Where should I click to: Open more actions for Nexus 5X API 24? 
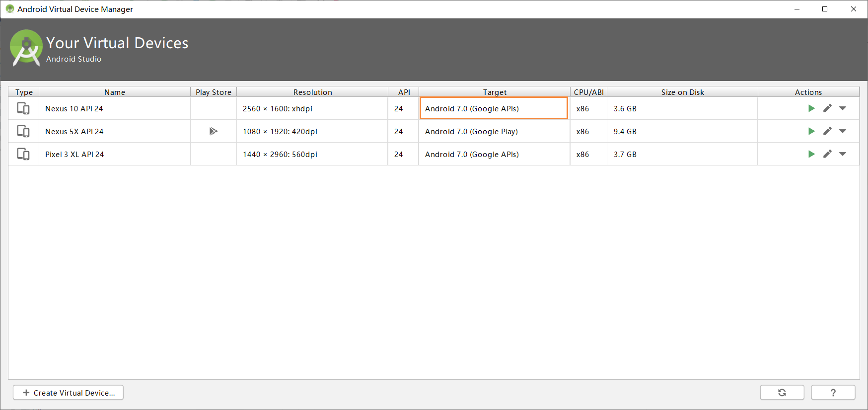point(843,131)
